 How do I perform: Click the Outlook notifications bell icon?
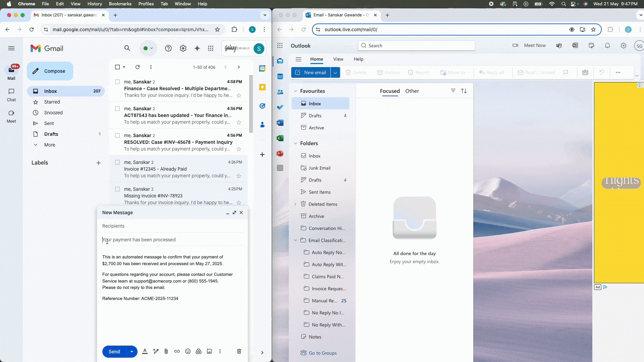coord(607,46)
